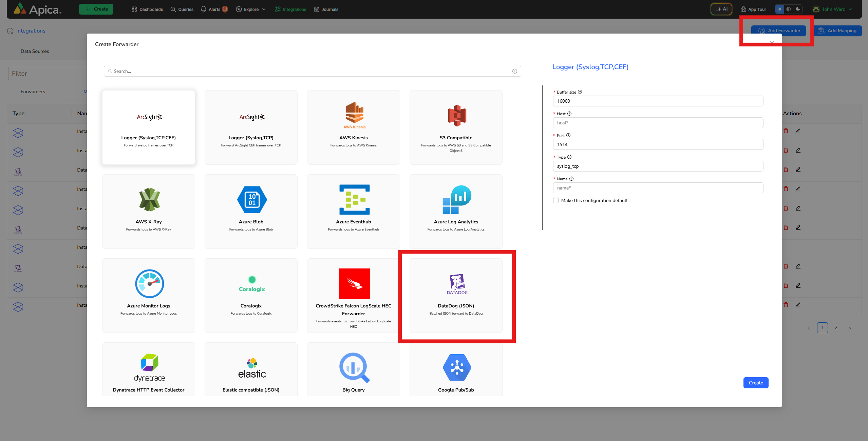Image resolution: width=868 pixels, height=441 pixels.
Task: Switch to dark theme moon toggle
Action: (798, 9)
